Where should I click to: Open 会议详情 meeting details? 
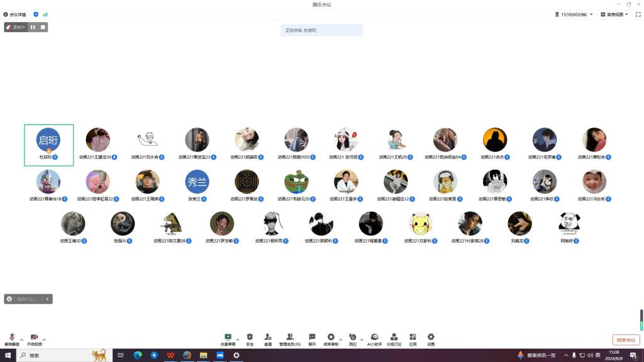tap(15, 14)
